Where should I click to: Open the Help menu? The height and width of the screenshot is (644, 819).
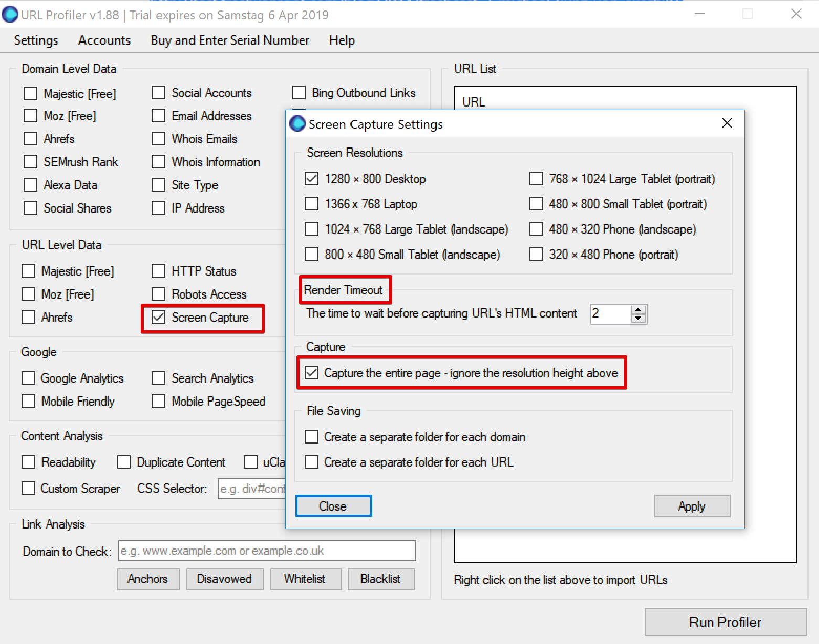coord(342,40)
